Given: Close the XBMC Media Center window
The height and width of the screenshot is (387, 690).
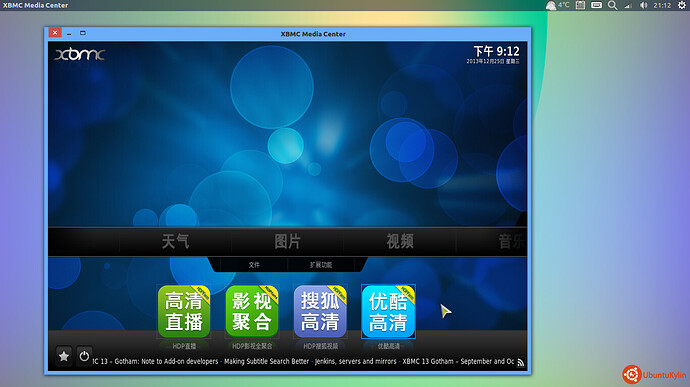Looking at the screenshot, I should tap(55, 33).
